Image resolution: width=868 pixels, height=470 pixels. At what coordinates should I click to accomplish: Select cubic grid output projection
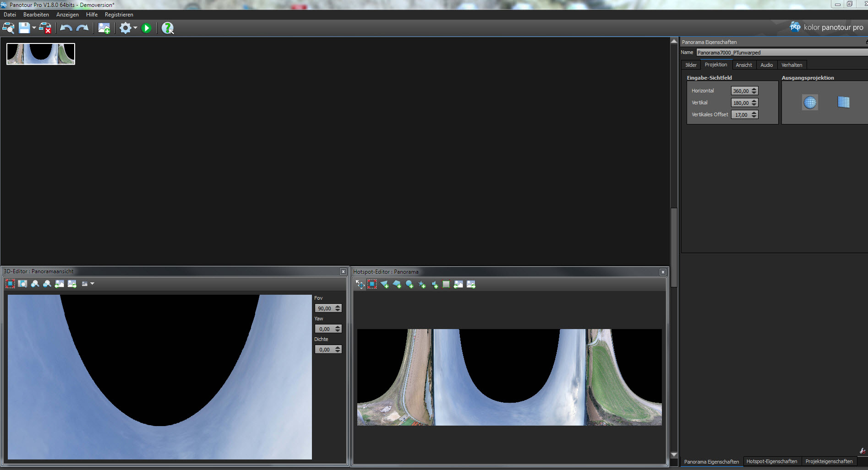pos(843,103)
